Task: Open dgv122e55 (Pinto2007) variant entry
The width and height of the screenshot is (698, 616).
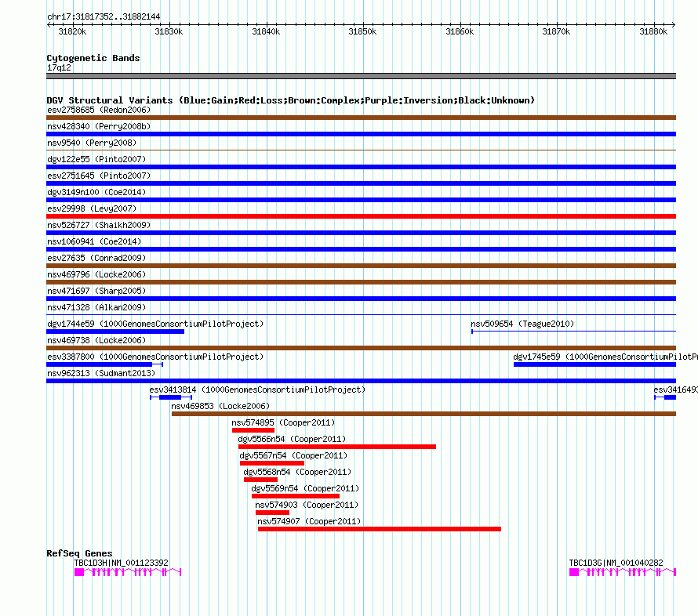Action: [x=96, y=159]
